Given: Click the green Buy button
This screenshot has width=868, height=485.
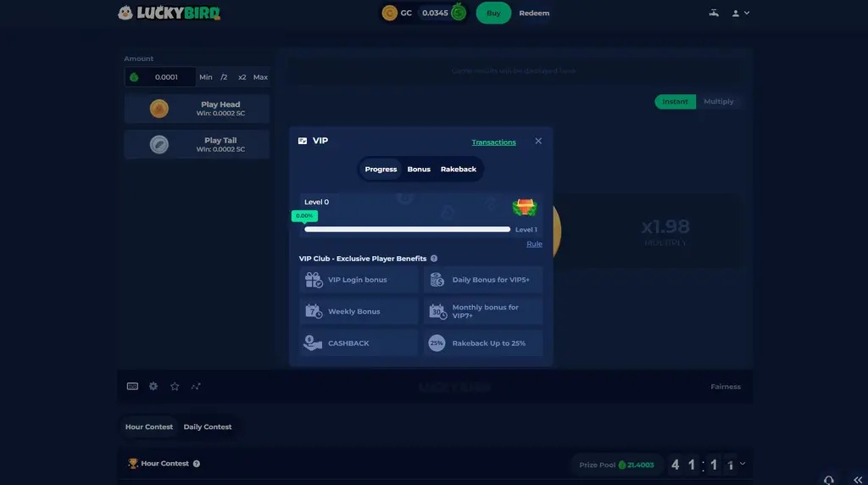Looking at the screenshot, I should tap(493, 13).
